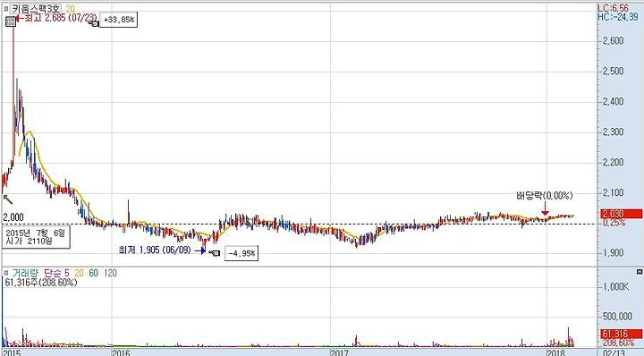Select the 키움스팩3호 chart title label
This screenshot has height=356, width=644.
tap(36, 8)
